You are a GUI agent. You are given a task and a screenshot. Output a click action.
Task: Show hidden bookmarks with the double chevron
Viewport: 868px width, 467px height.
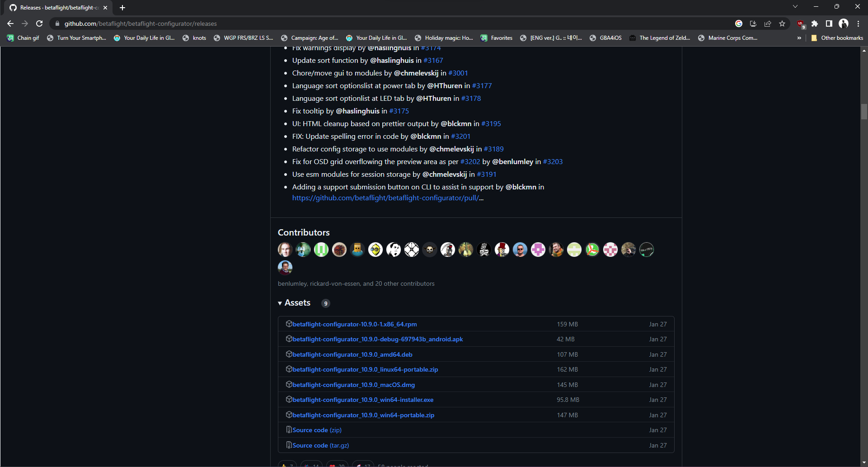point(799,38)
